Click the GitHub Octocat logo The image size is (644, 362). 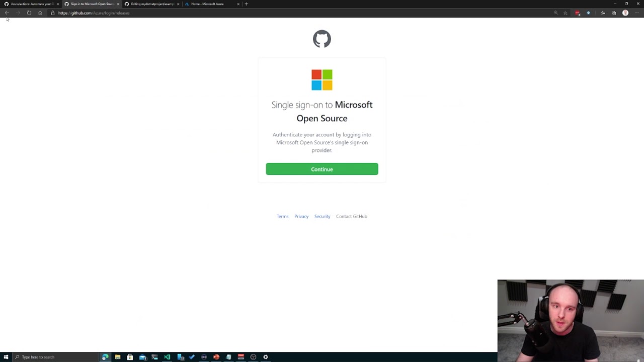pyautogui.click(x=322, y=39)
